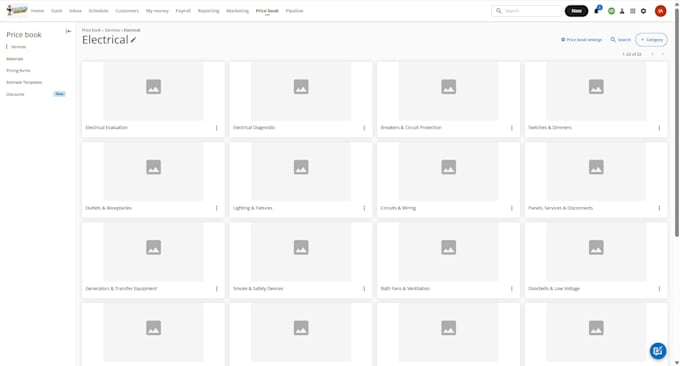Open the apps grid icon
Viewport: 680px width, 366px height.
[x=633, y=11]
